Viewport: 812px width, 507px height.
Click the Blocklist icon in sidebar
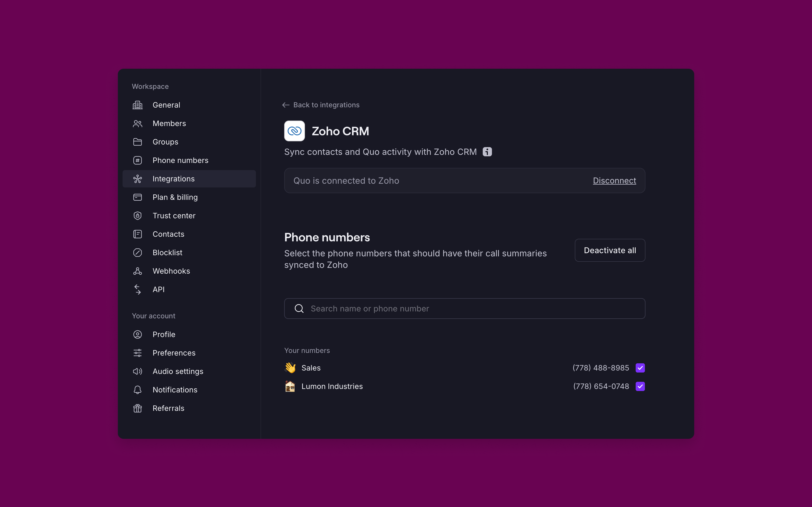(138, 252)
